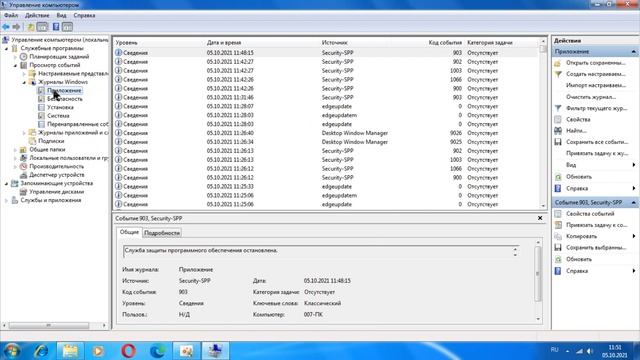Viewport: 640px width, 360px height.
Task: Open Действие menu
Action: [37, 15]
